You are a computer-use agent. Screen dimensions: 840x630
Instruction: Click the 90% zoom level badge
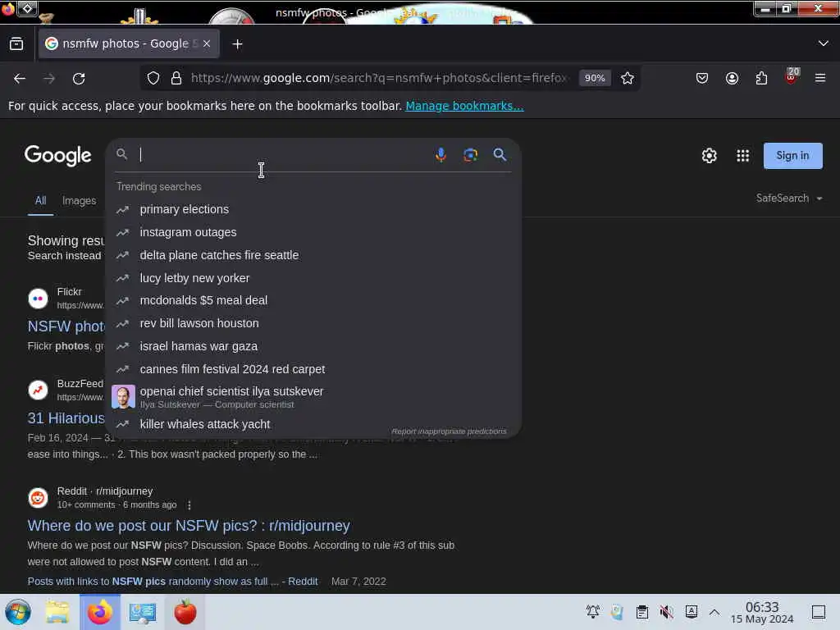(595, 78)
